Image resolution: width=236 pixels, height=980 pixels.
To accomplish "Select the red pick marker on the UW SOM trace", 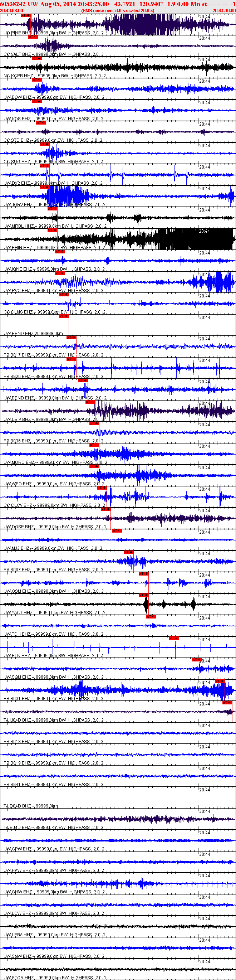I will coord(196,659).
